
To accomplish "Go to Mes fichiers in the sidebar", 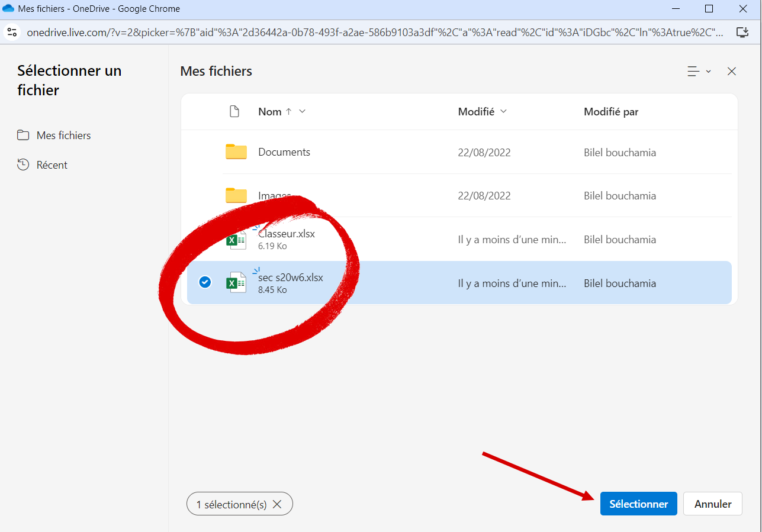I will [x=54, y=136].
